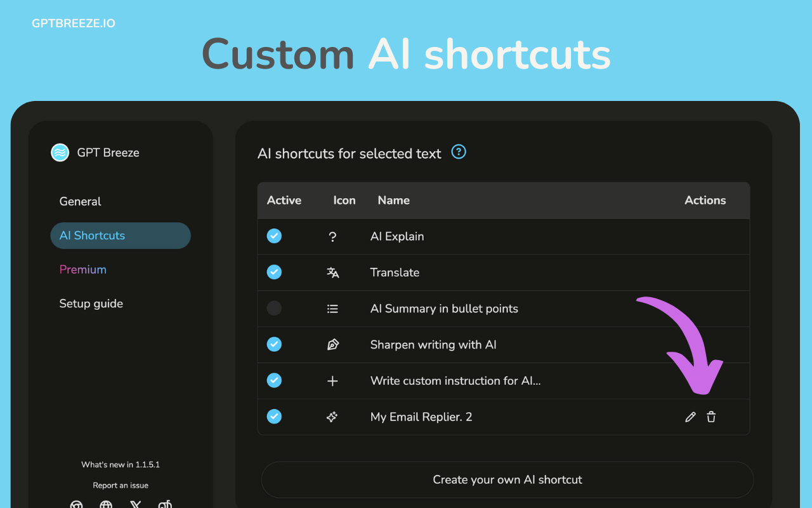Delete My Email Replier using trash icon
This screenshot has height=508, width=812.
click(711, 417)
